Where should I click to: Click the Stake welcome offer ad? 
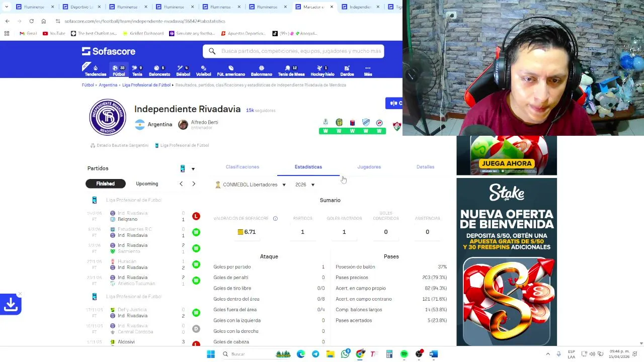click(x=507, y=262)
